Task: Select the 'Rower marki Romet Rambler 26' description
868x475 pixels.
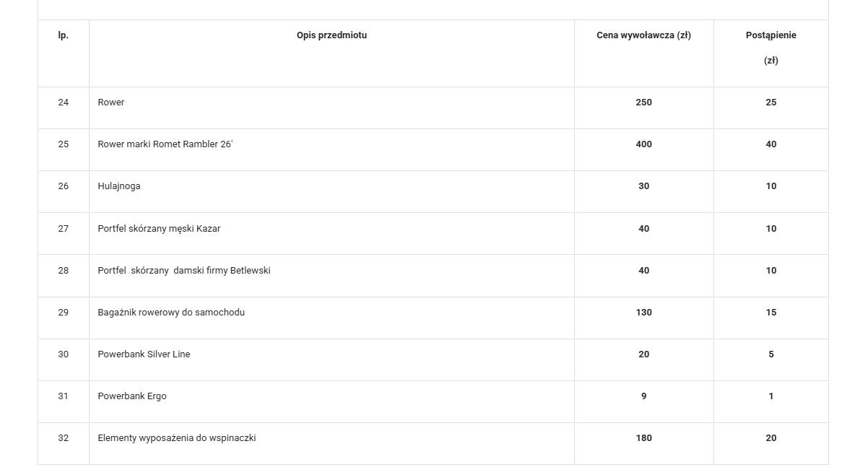Action: click(x=165, y=144)
